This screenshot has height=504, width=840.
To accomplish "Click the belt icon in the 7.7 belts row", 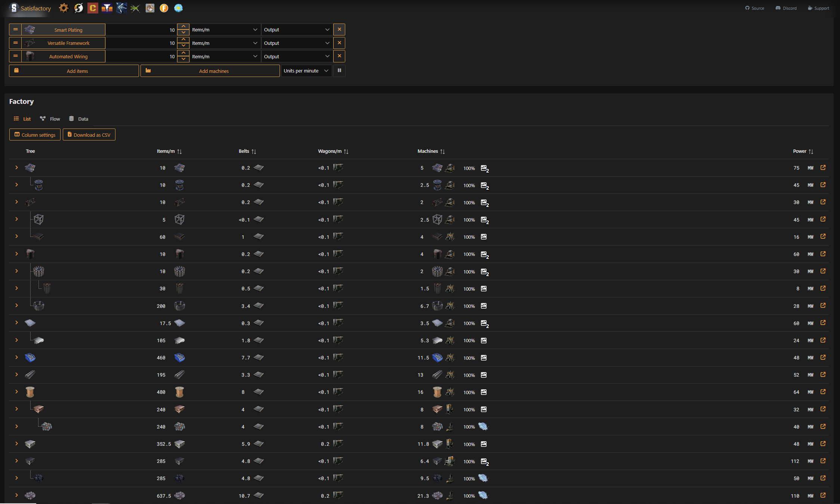I will (259, 358).
